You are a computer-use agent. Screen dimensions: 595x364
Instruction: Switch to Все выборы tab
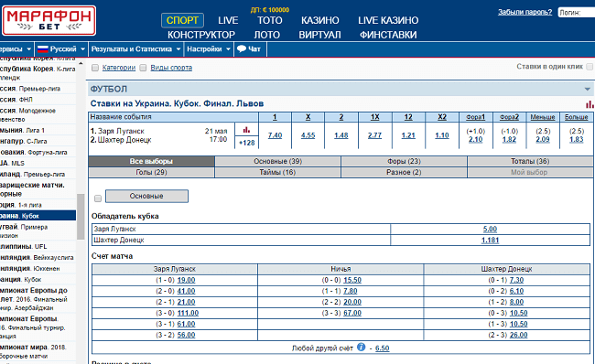click(151, 161)
